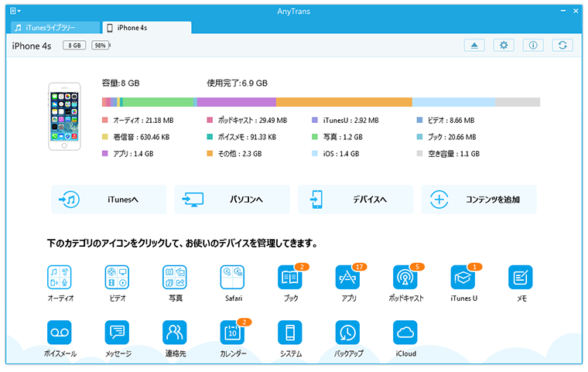Open the システム system icon
Image resolution: width=588 pixels, height=372 pixels.
tap(290, 333)
